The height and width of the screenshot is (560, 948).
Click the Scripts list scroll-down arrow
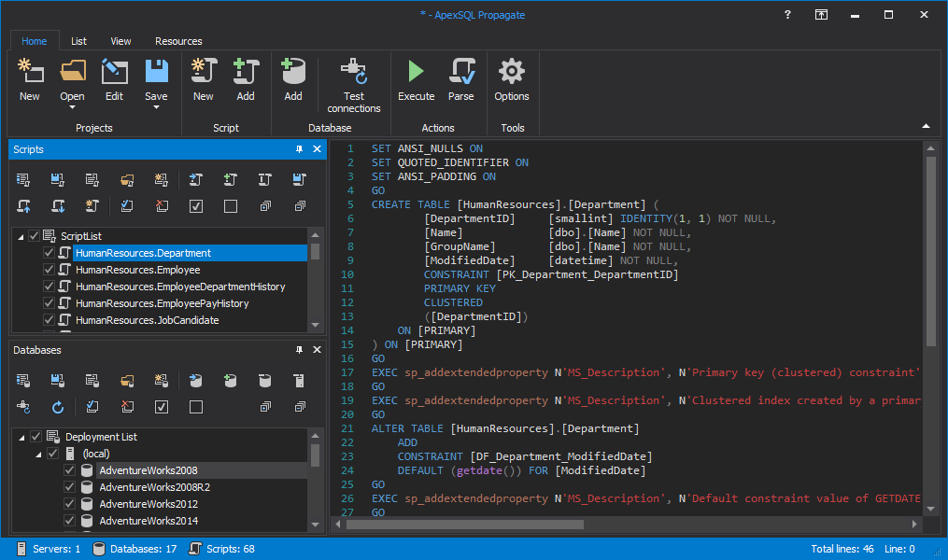click(x=315, y=325)
